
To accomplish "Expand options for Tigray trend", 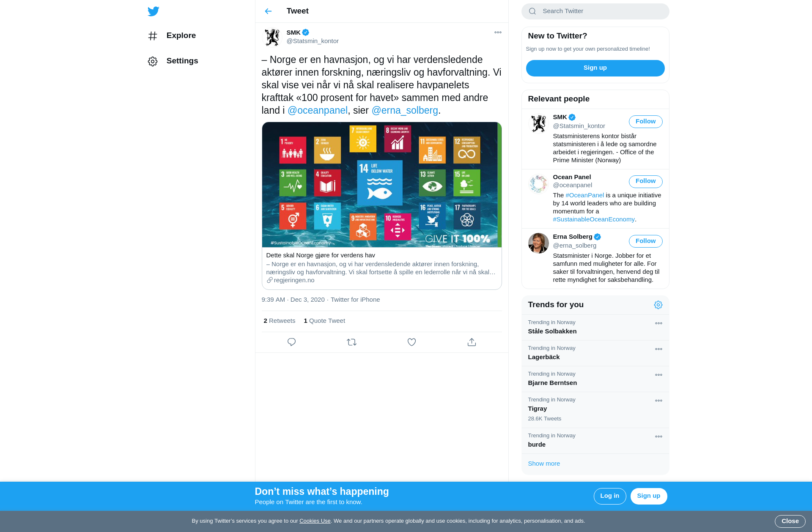I will [x=658, y=401].
